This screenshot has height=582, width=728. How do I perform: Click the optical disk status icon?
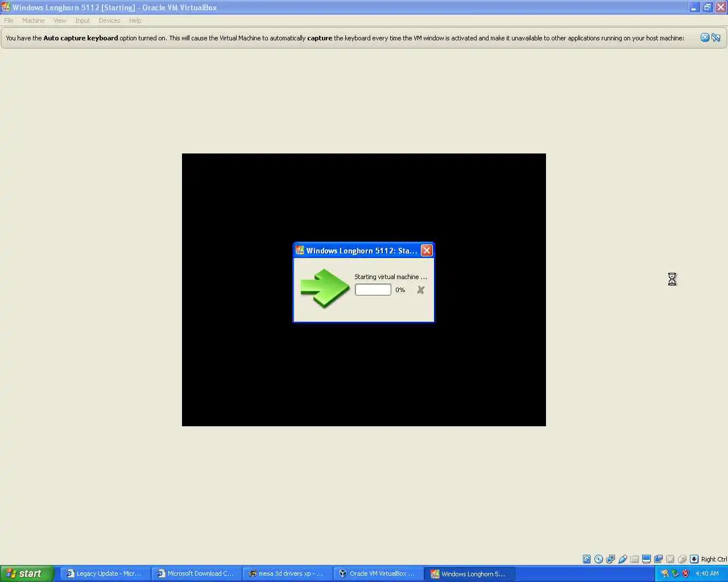coord(598,559)
